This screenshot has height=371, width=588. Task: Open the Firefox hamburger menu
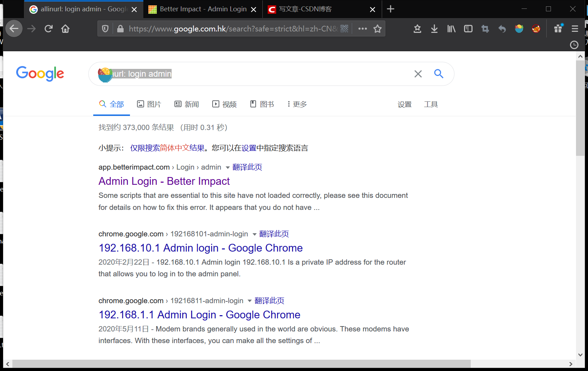pos(575,29)
